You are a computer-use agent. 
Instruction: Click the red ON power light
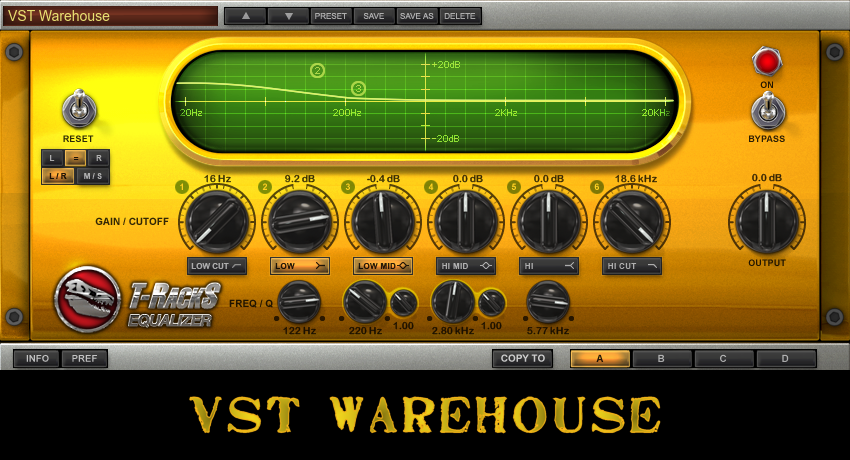[x=767, y=61]
